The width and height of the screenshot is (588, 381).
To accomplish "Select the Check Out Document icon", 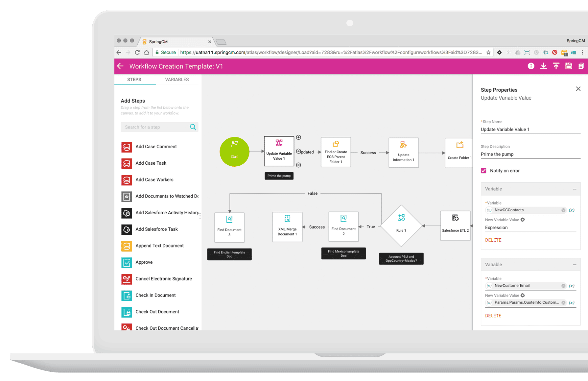I will (127, 312).
